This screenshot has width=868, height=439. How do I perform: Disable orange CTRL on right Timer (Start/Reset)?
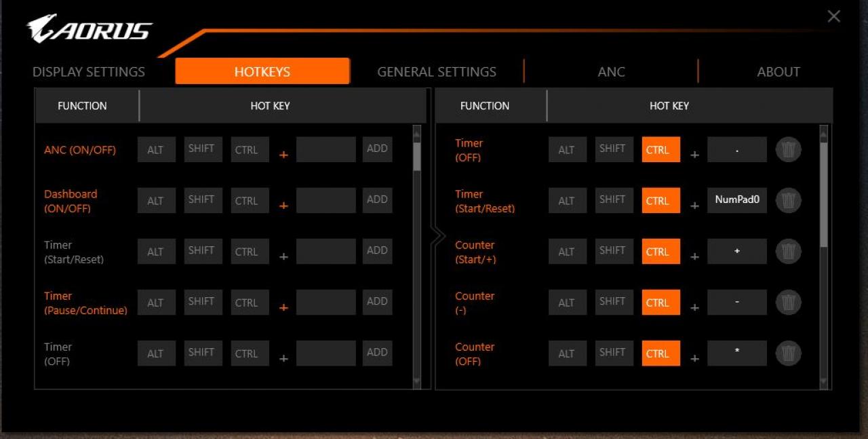coord(661,201)
